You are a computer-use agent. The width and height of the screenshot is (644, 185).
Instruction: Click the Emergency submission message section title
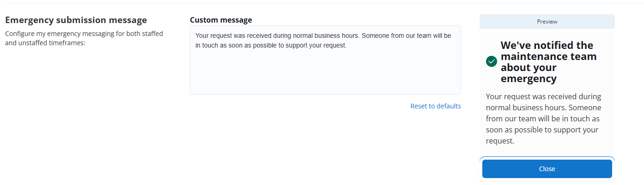pos(76,20)
